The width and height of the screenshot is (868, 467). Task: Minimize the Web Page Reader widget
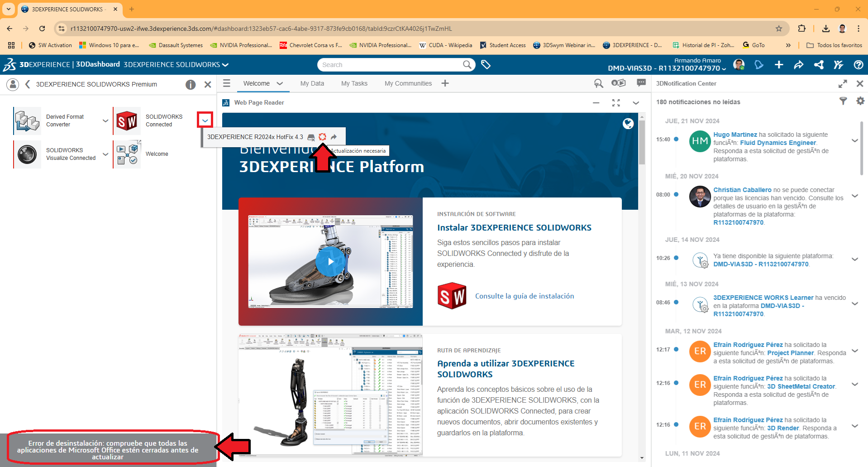tap(596, 103)
